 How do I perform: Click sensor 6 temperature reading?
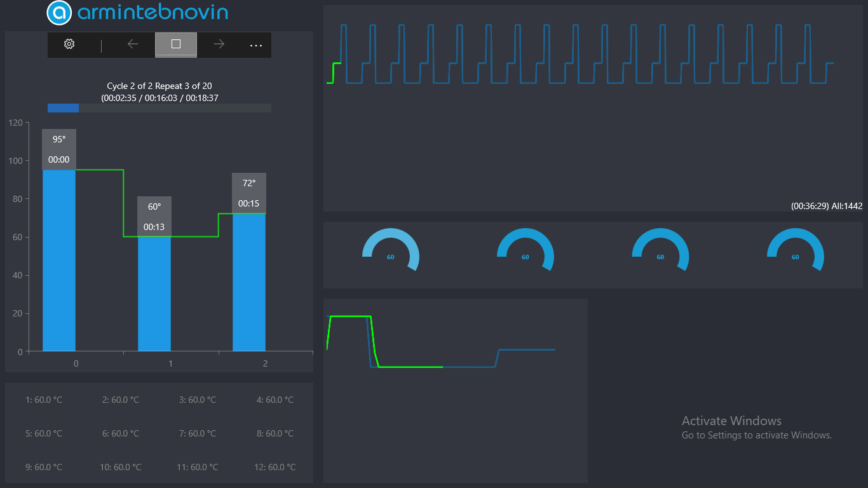121,434
